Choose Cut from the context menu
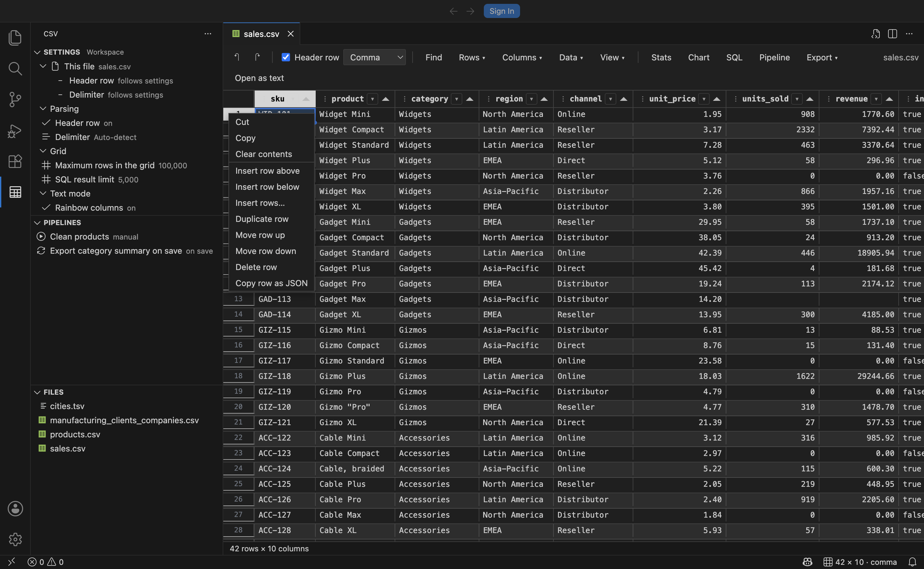The height and width of the screenshot is (569, 924). 271,122
